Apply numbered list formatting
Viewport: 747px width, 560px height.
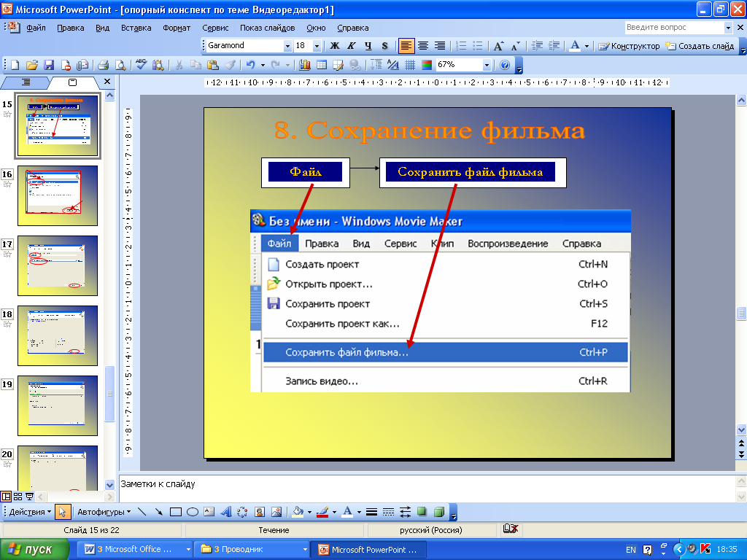(461, 46)
